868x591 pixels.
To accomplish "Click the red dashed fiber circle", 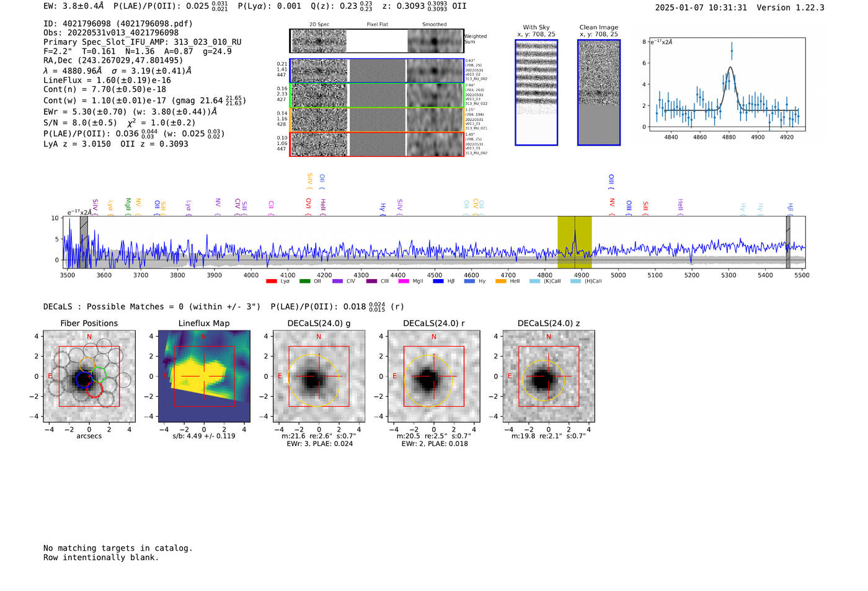I will [x=94, y=389].
